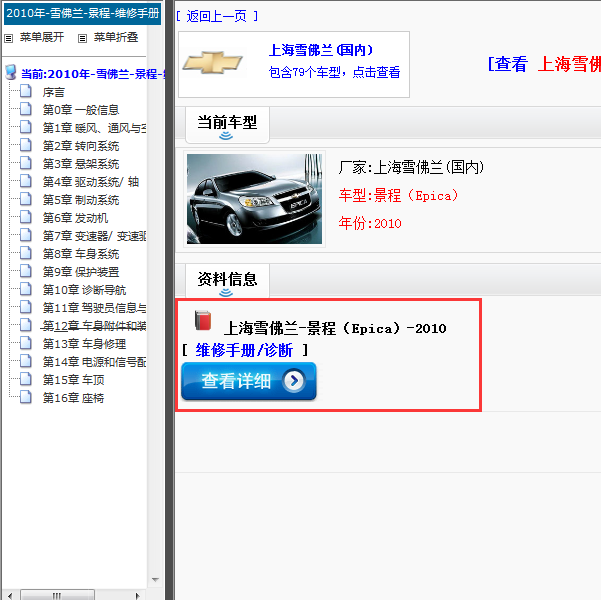
Task: Select the 第5章 制动系统 chapter text
Action: (81, 200)
